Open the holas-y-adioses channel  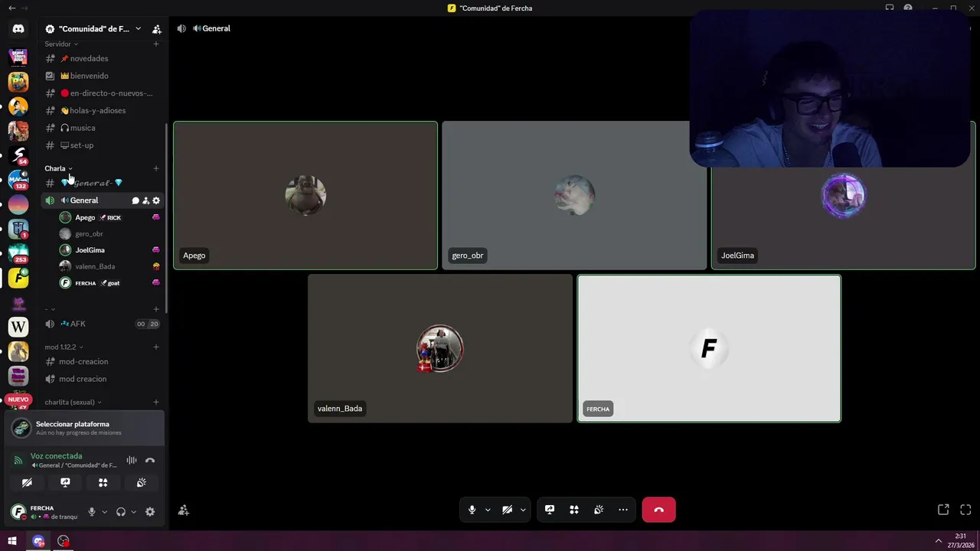point(103,110)
